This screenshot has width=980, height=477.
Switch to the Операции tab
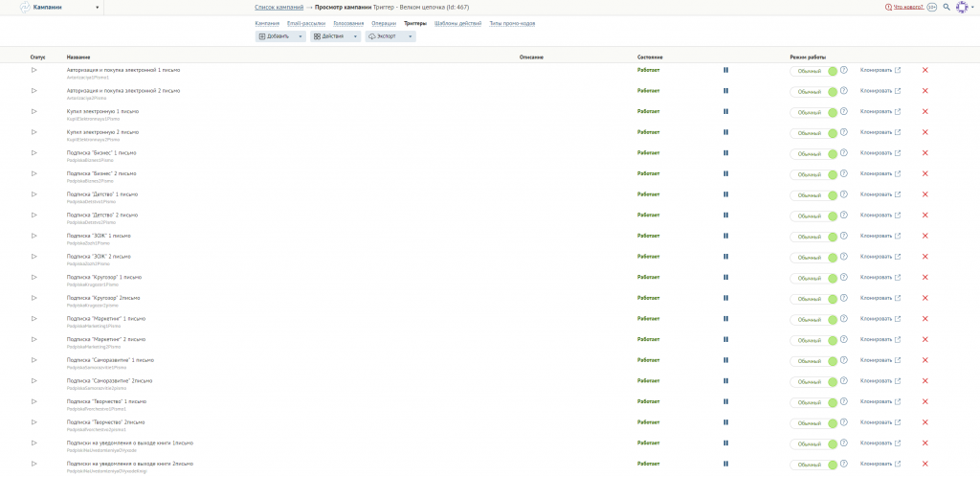coord(384,23)
